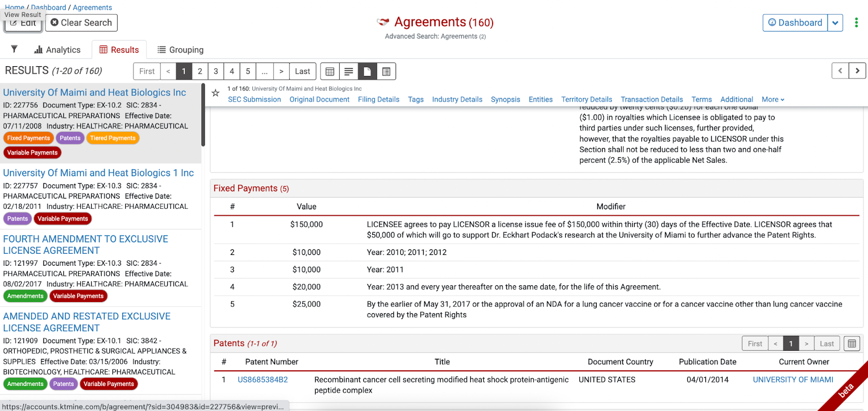This screenshot has height=411, width=868.
Task: Open University Of Miami and Heat Biologics 1 Inc
Action: (98, 173)
